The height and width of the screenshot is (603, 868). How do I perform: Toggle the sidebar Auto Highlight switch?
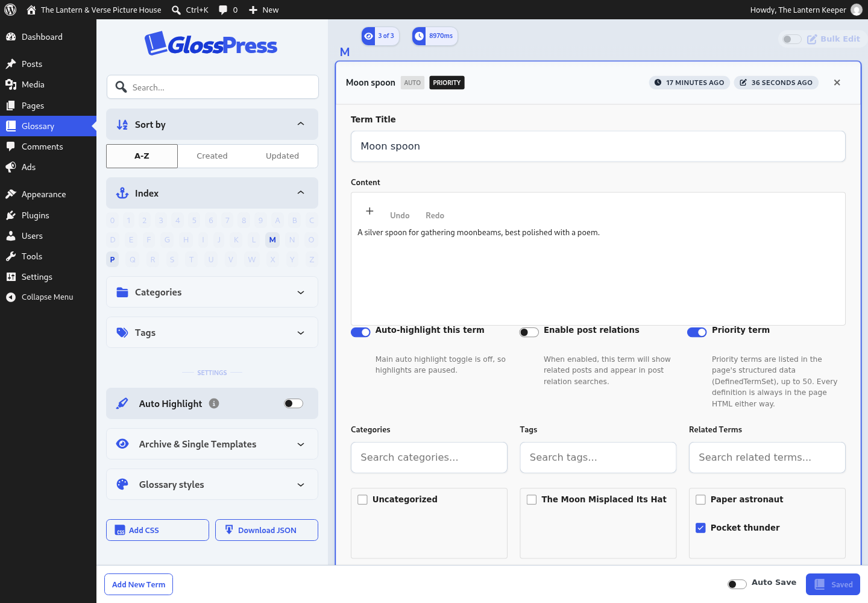pos(294,403)
